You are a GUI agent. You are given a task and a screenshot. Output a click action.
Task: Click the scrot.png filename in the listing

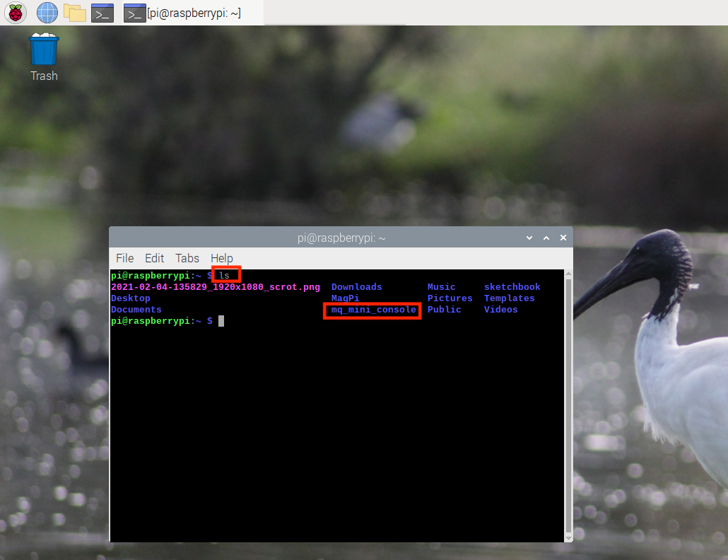(x=216, y=287)
